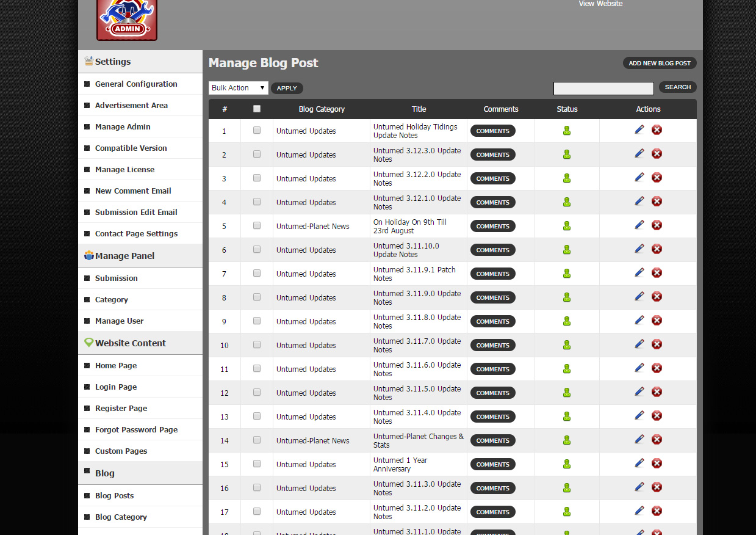The height and width of the screenshot is (535, 756).
Task: Click Add New Blog Post button
Action: point(660,63)
